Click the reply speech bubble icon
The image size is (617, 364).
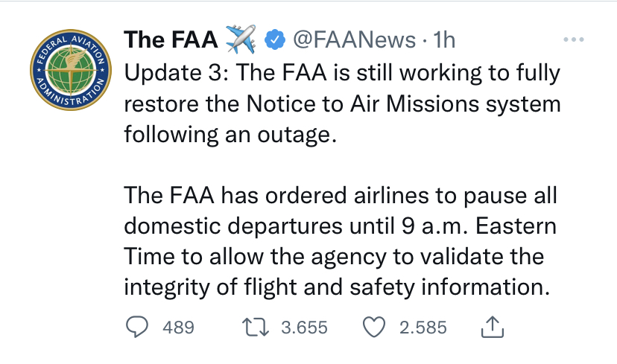(x=135, y=327)
